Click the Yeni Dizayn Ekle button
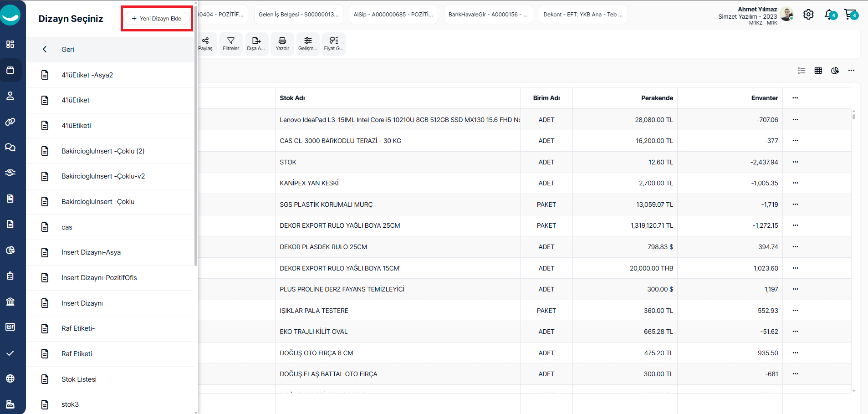 (157, 19)
